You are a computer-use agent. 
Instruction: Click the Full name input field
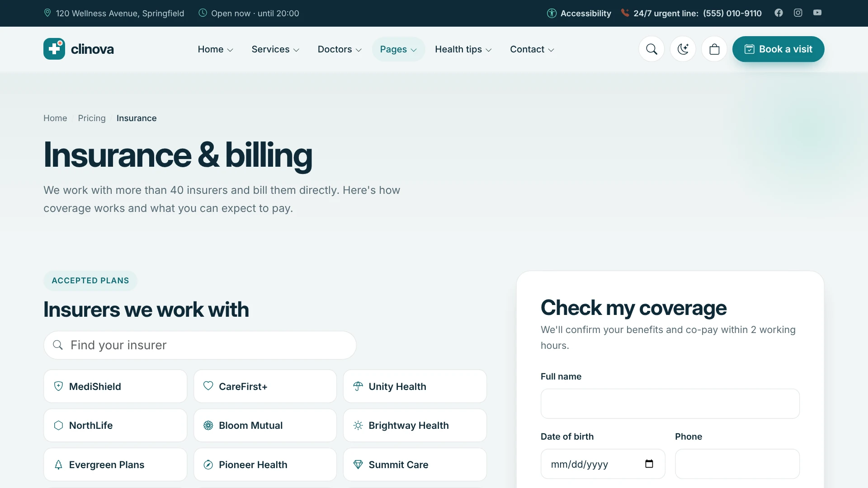coord(670,404)
